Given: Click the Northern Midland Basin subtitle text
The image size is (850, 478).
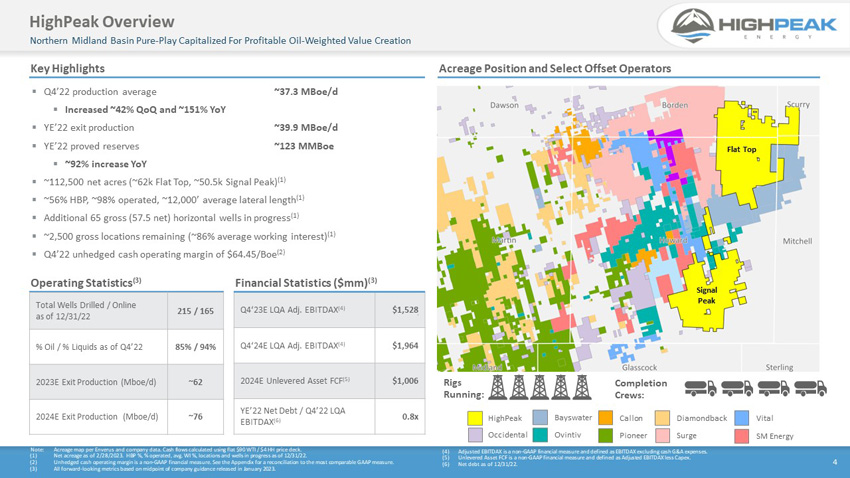Looking at the screenshot, I should (220, 41).
